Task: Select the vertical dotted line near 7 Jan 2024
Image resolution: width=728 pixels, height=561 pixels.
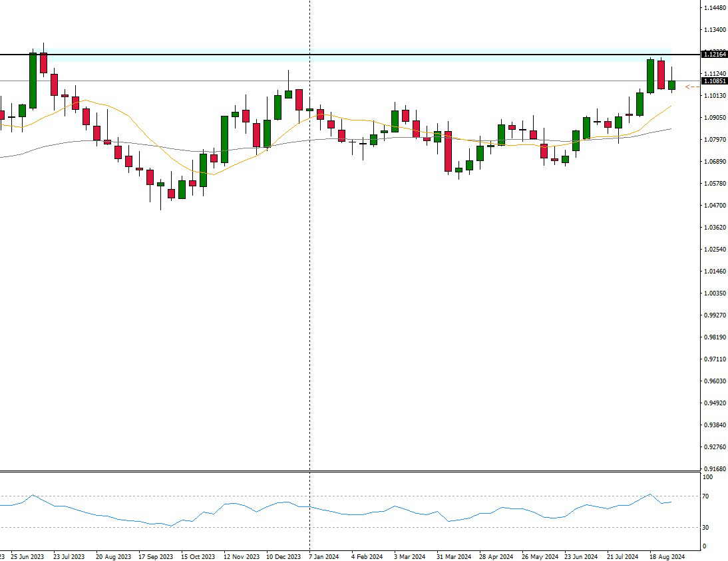Action: [310, 266]
